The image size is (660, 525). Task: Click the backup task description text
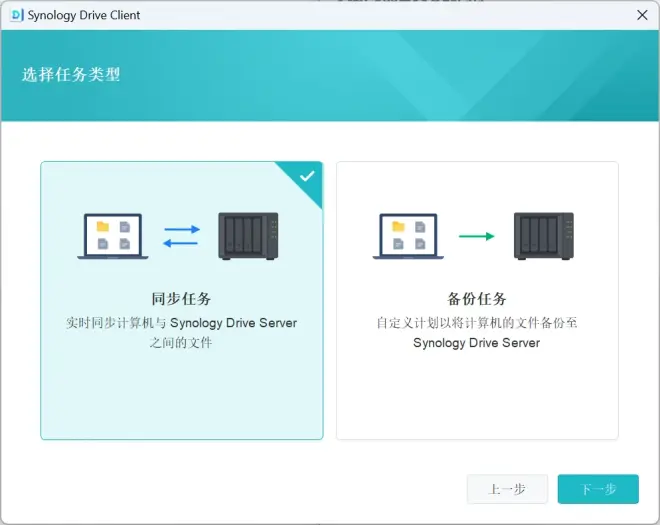point(477,333)
